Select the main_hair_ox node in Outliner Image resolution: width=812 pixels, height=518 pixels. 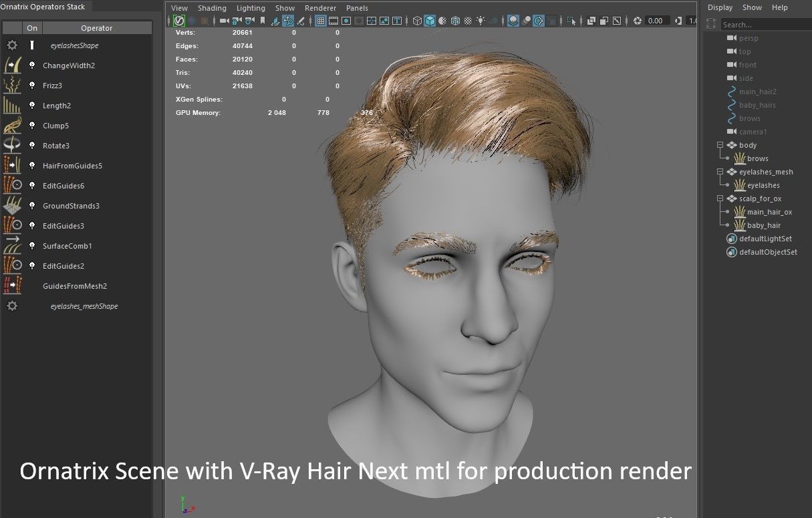[x=769, y=212]
